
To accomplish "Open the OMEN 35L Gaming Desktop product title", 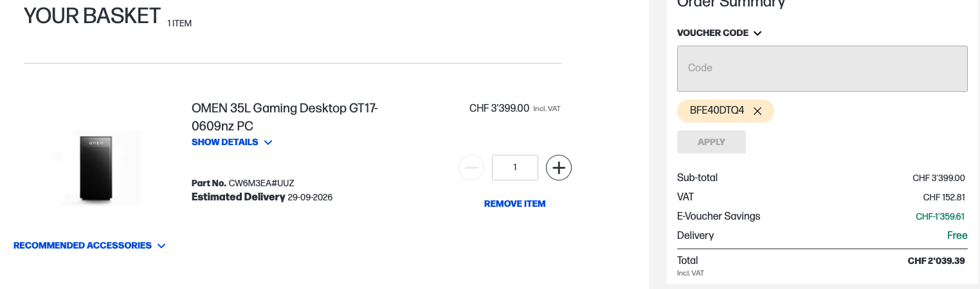I will click(285, 117).
